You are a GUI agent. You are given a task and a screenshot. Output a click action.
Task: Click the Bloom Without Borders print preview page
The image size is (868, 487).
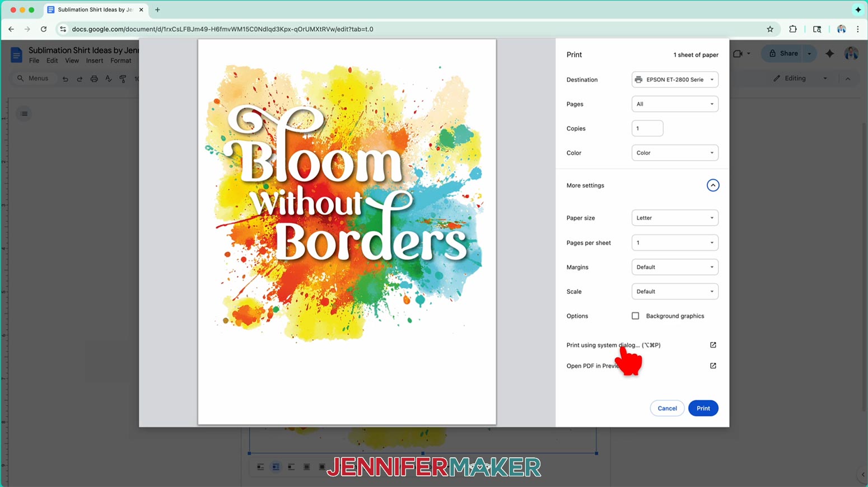347,232
